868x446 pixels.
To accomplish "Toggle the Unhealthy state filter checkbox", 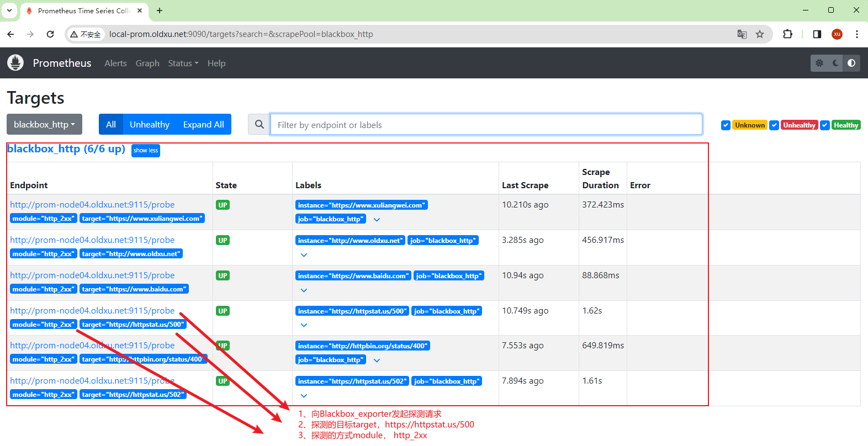I will point(774,125).
